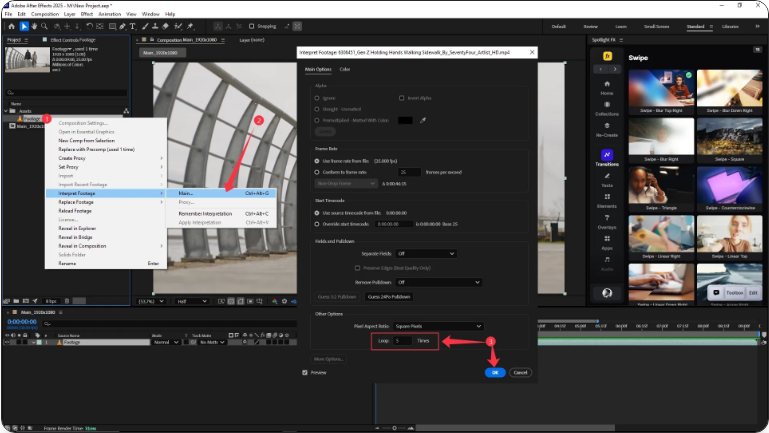The height and width of the screenshot is (433, 769).
Task: Open Transitions in Spotlight FX sidebar
Action: coord(607,157)
